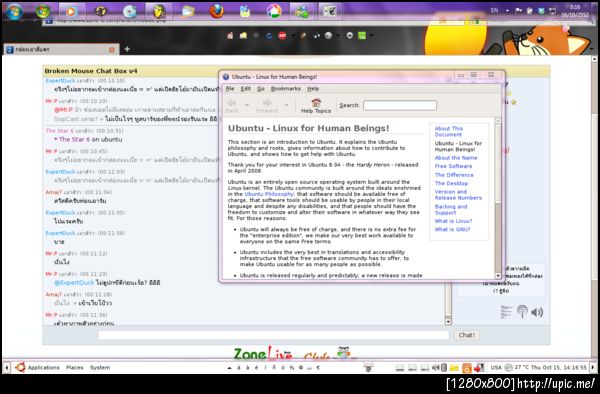This screenshot has width=600, height=394.
Task: Open the File menu in help window
Action: pos(230,89)
